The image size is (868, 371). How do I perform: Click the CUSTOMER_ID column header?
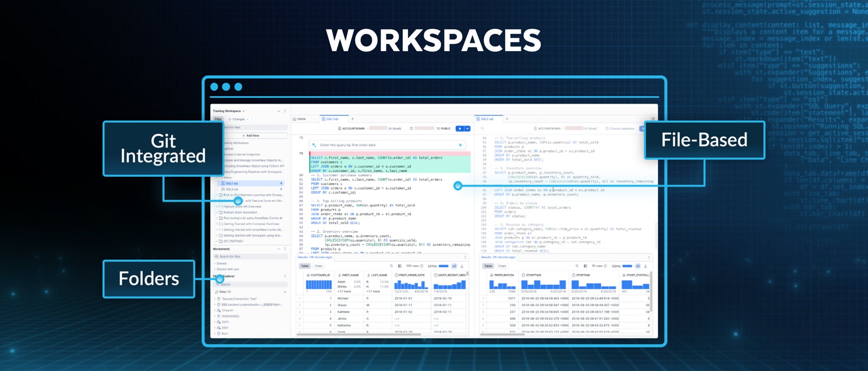pyautogui.click(x=318, y=275)
